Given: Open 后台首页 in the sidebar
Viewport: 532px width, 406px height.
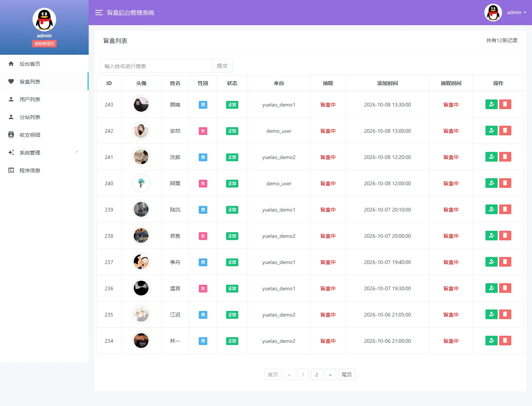Looking at the screenshot, I should pyautogui.click(x=44, y=64).
